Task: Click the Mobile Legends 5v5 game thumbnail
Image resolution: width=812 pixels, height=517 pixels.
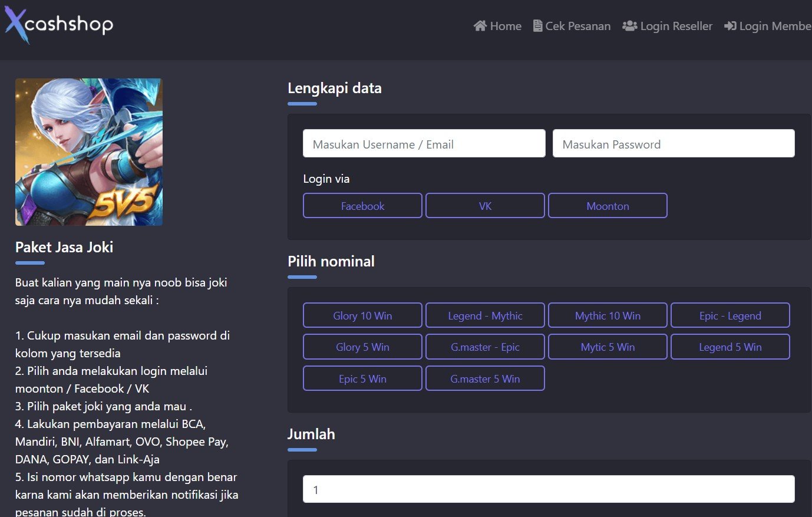Action: (89, 152)
